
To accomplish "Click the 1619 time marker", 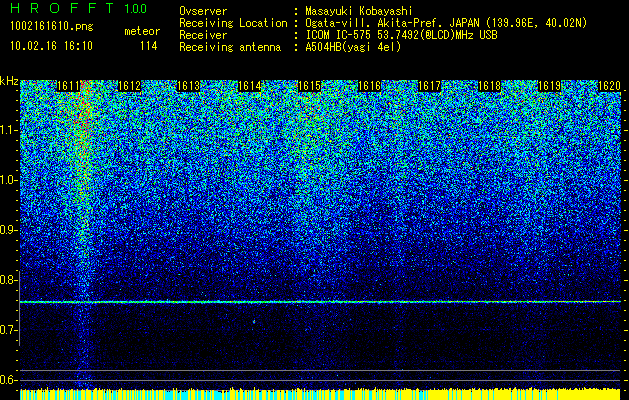I will point(549,86).
